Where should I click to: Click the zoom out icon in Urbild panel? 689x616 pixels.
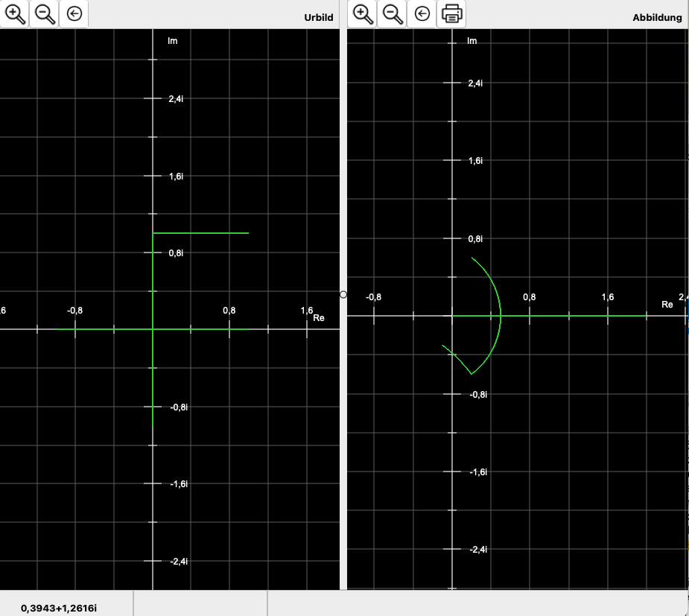(45, 13)
